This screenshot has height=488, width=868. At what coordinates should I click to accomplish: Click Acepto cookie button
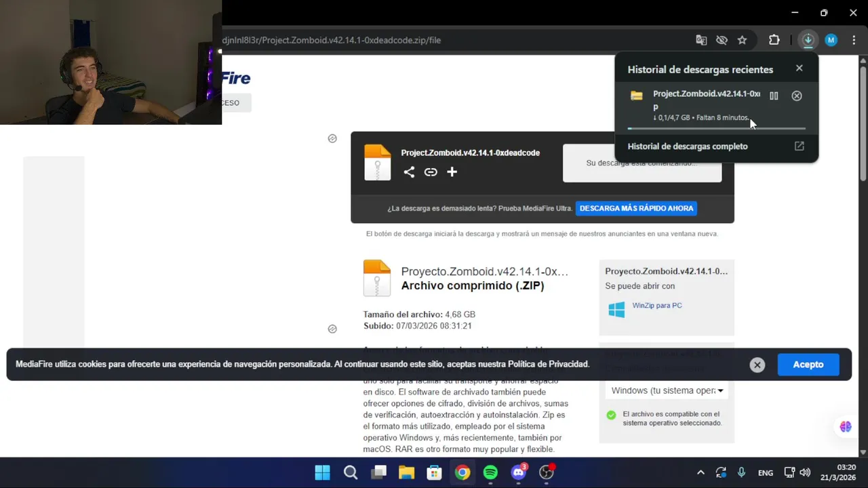tap(808, 365)
